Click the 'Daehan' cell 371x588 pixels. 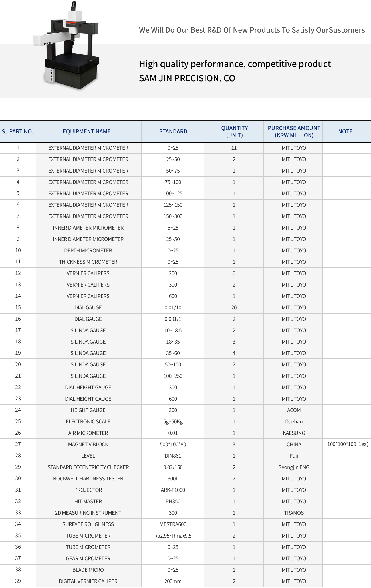tap(294, 421)
